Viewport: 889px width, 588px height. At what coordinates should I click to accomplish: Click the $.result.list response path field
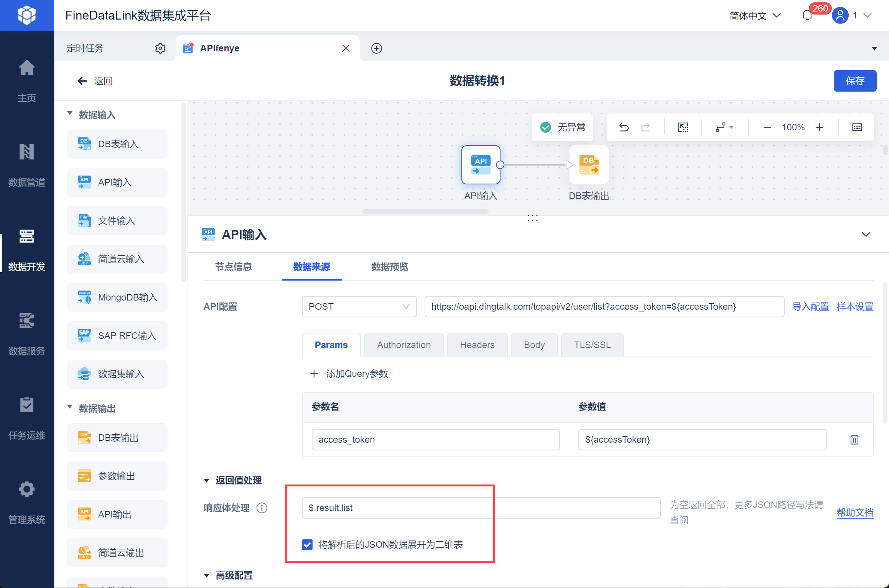(481, 508)
